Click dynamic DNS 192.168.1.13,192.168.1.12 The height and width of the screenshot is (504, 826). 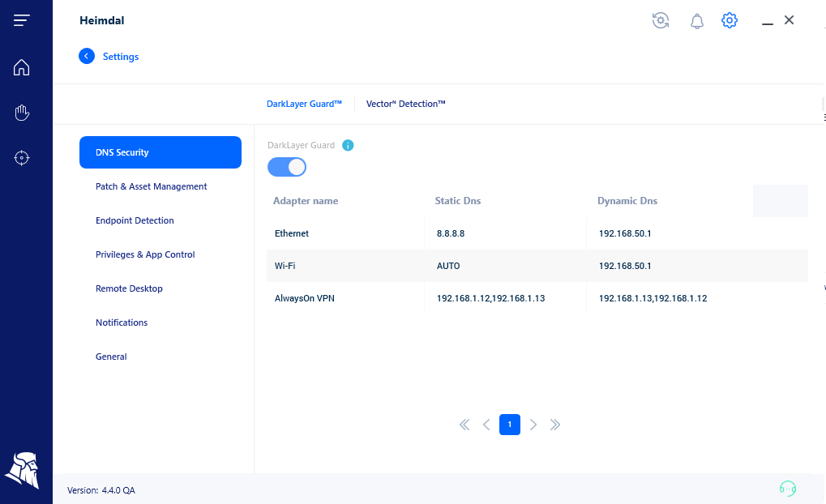click(x=653, y=298)
